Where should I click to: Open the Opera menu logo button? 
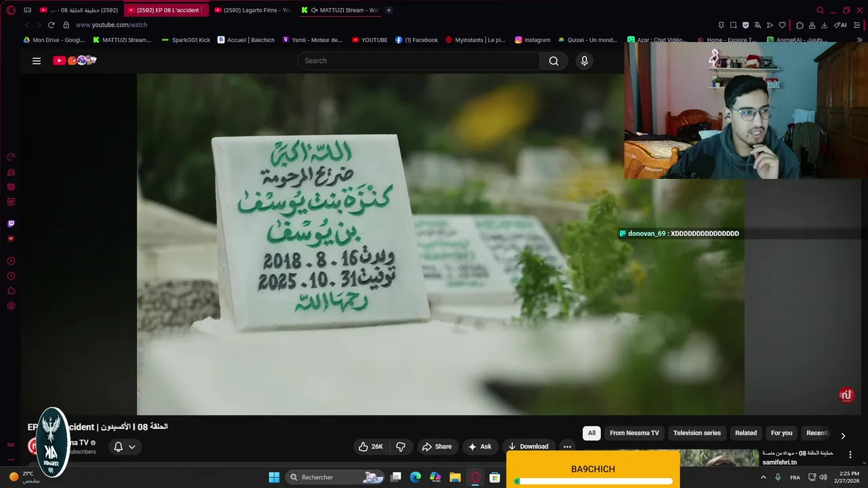pyautogui.click(x=11, y=10)
